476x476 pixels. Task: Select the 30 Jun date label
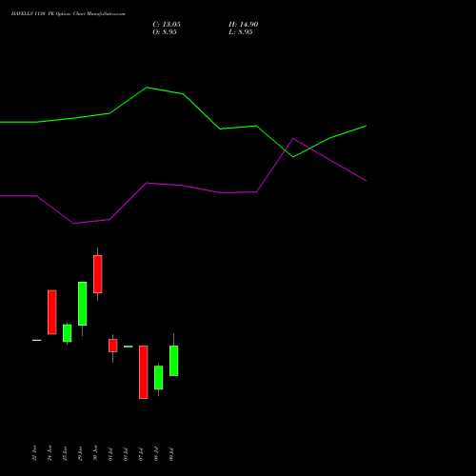click(95, 453)
